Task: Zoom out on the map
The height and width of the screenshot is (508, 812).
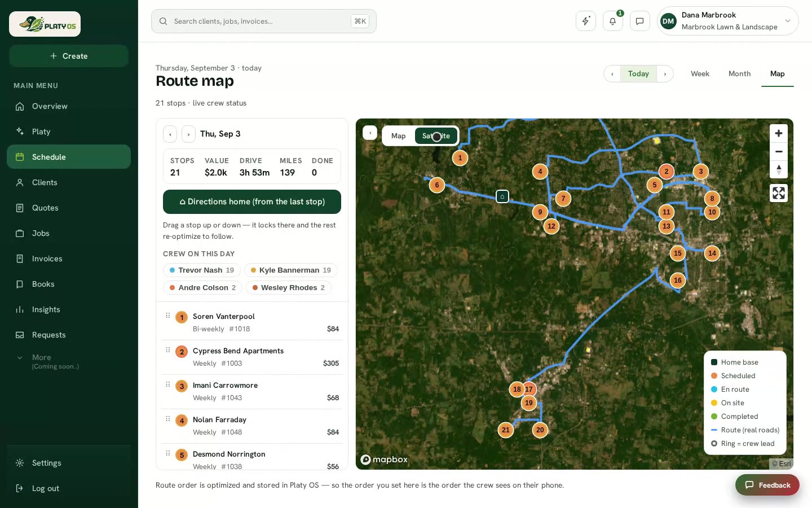Action: click(x=778, y=151)
